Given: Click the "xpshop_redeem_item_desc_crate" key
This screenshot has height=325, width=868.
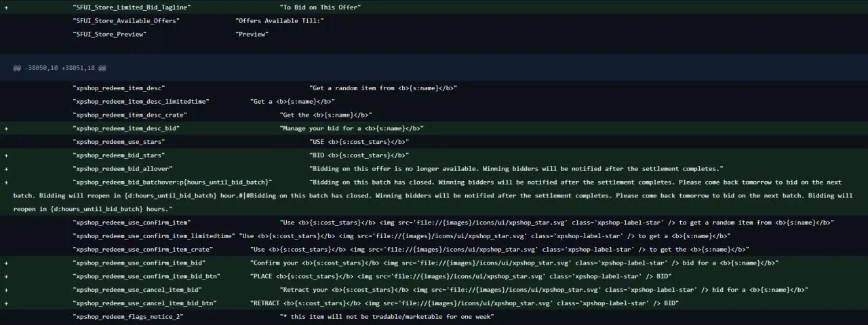Looking at the screenshot, I should pos(130,115).
